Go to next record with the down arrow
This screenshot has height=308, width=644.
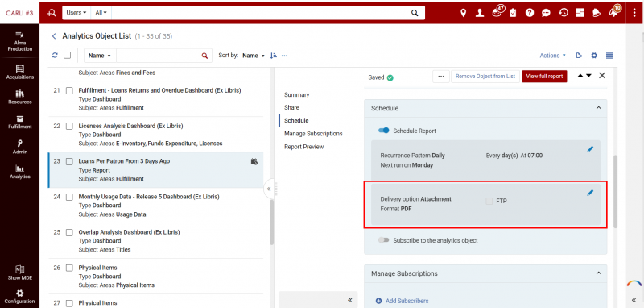[x=589, y=76]
